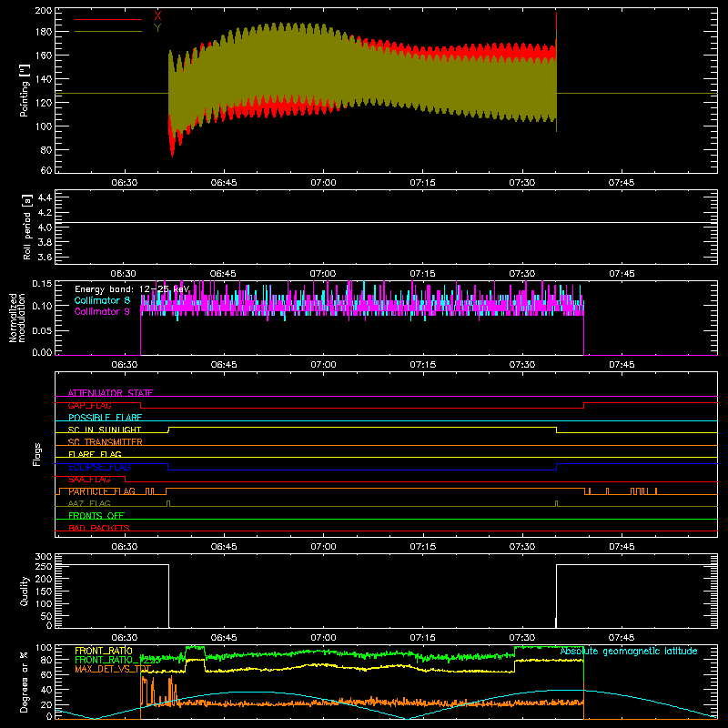Click the 4.0 Roll period axis value
The width and height of the screenshot is (728, 728).
tap(45, 227)
